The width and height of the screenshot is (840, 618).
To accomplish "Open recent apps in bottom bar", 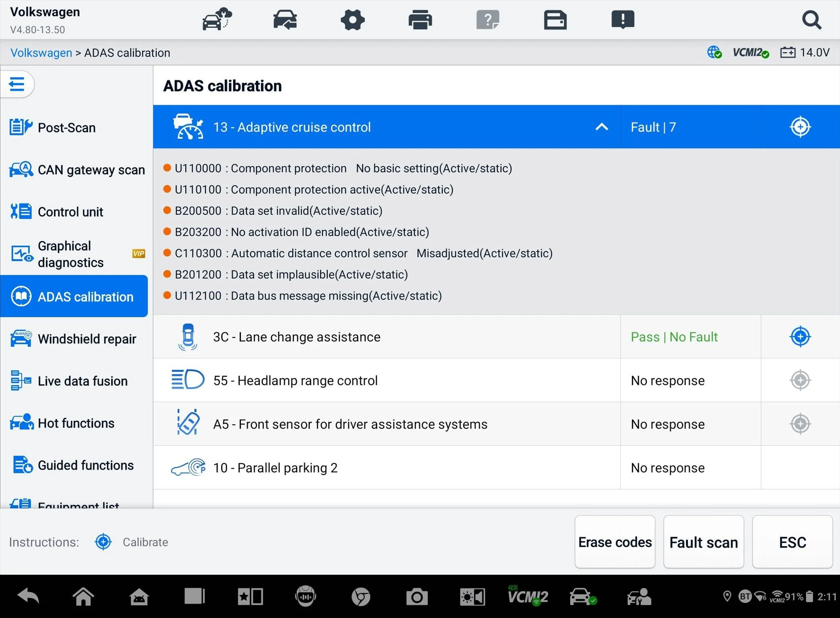I will tap(195, 596).
